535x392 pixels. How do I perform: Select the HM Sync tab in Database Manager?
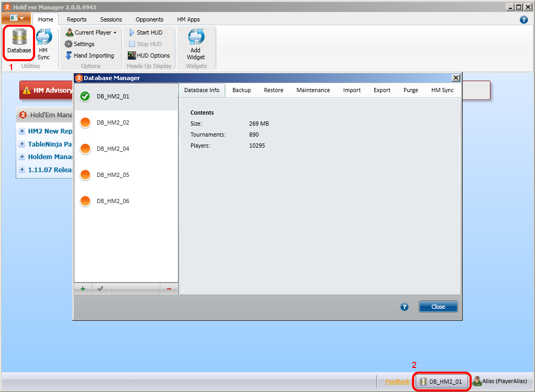tap(442, 90)
